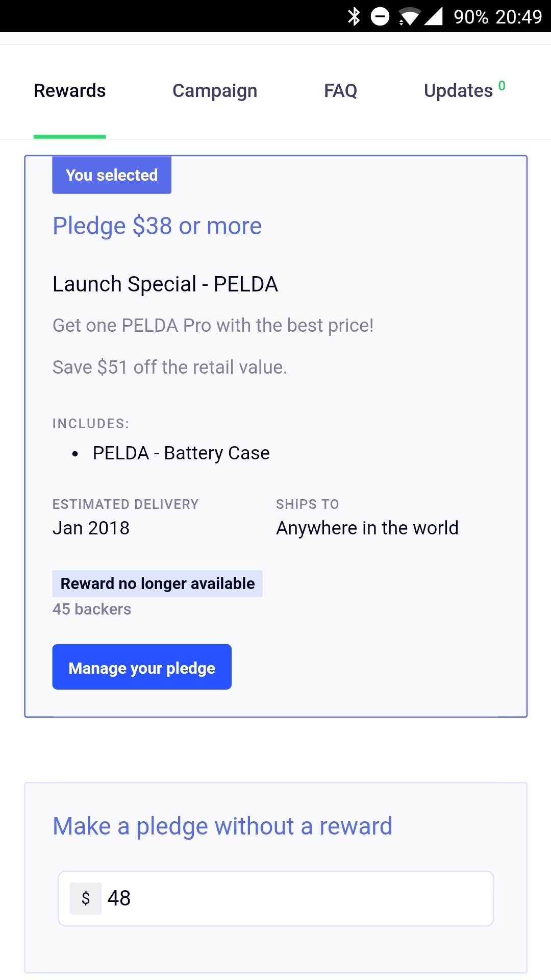
Task: Tap the 90% battery indicator
Action: click(471, 17)
